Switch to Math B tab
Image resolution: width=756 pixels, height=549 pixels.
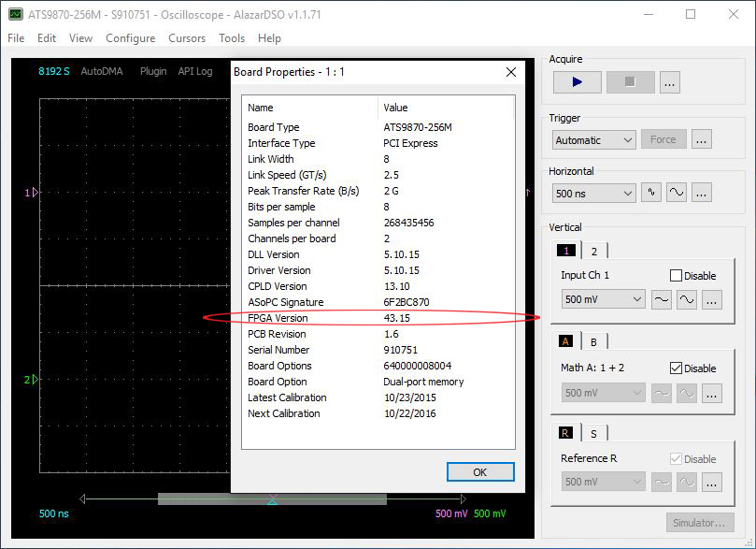click(x=593, y=342)
